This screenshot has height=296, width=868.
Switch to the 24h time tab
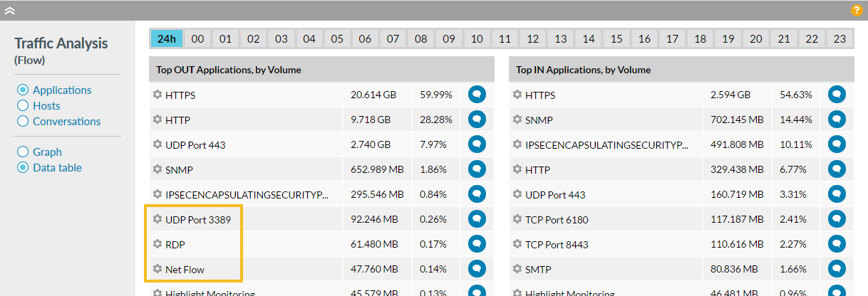[167, 39]
